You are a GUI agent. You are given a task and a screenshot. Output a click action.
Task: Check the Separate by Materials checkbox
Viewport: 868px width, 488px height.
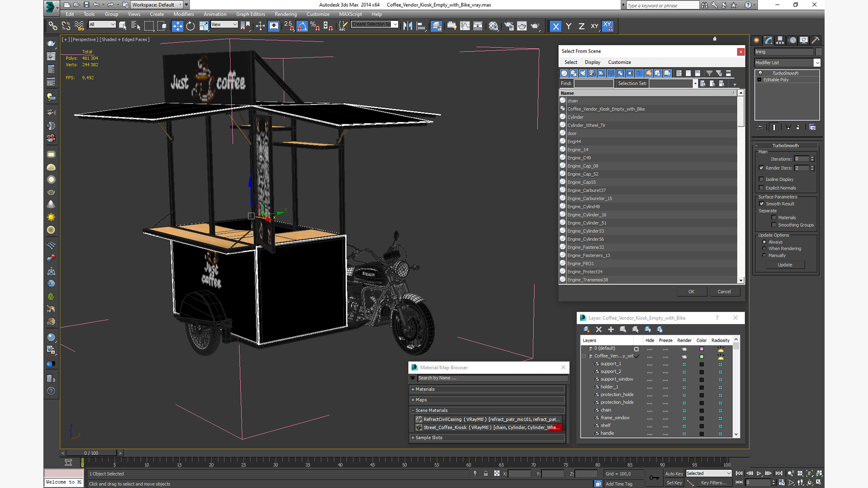(x=774, y=218)
